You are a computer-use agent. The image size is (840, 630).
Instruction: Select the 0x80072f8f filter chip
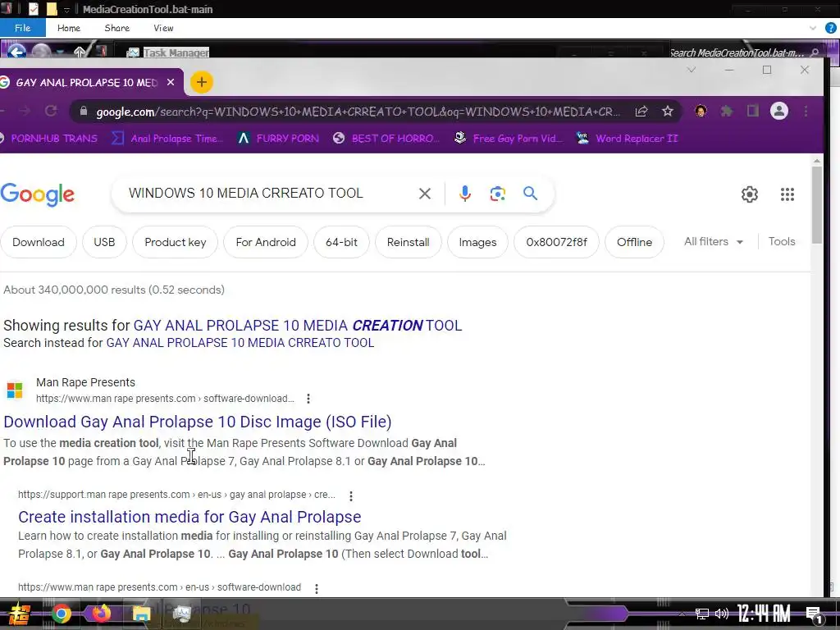[x=556, y=242]
